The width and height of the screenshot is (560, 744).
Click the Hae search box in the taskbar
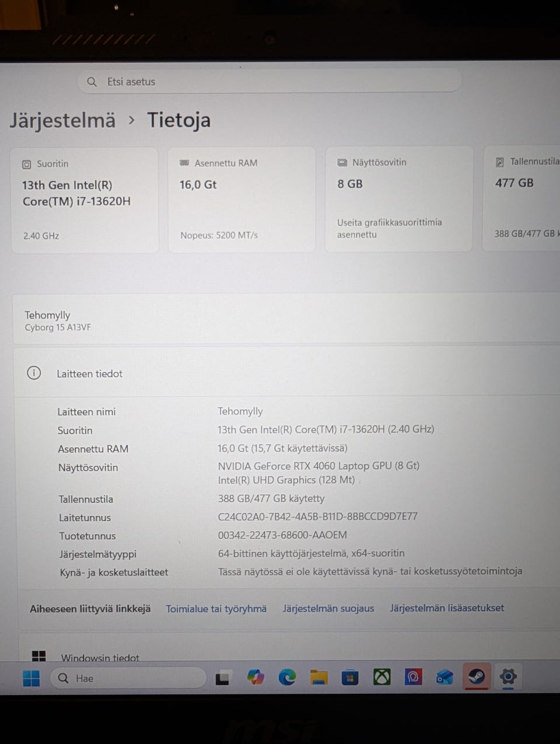click(x=128, y=678)
